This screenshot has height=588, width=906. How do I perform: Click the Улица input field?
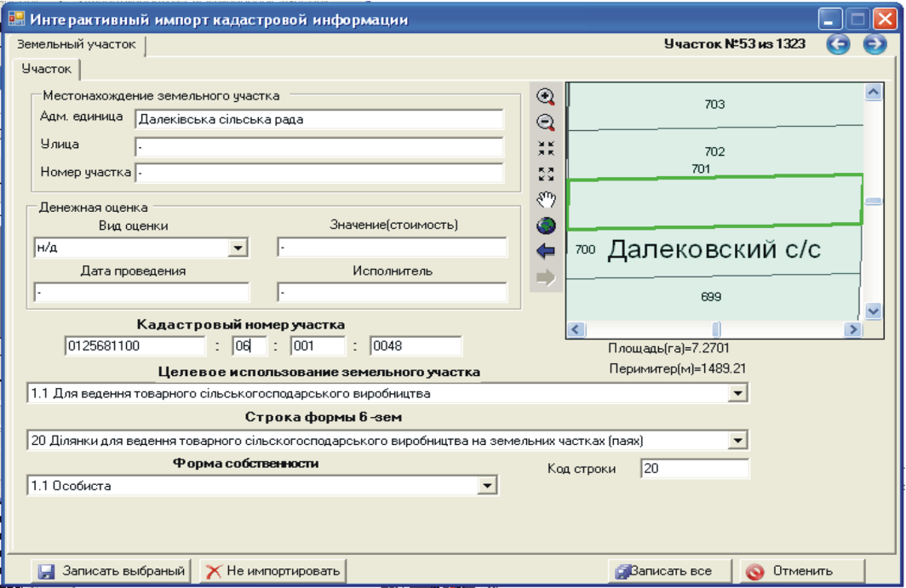point(319,146)
